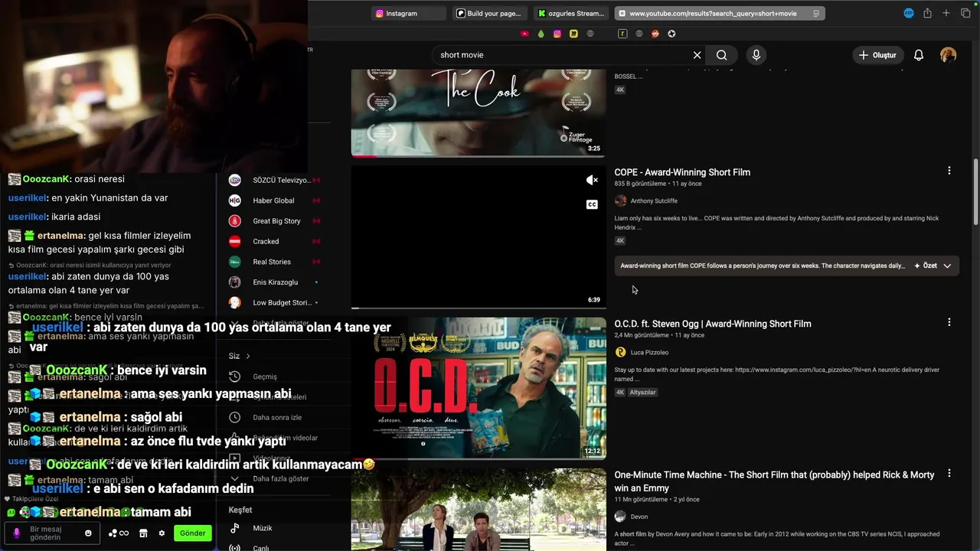980x551 pixels.
Task: Open SÖZCÜ Televizyonu subscription
Action: pyautogui.click(x=274, y=180)
